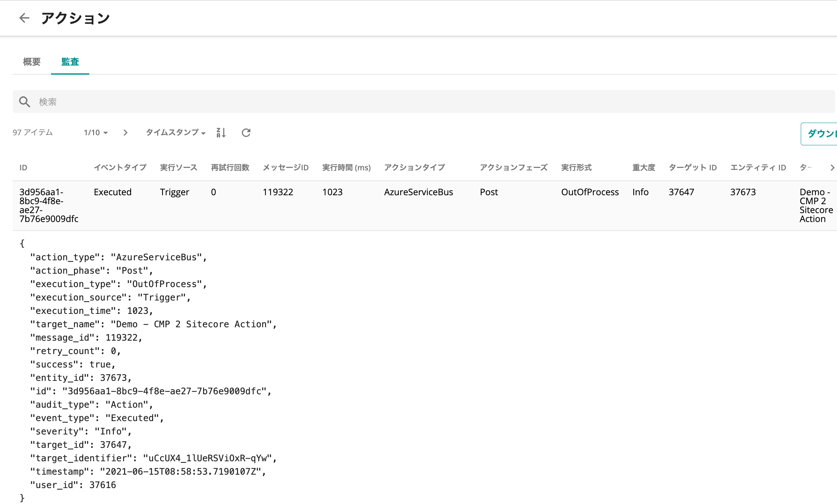Click the Info severity cell
This screenshot has width=837, height=504.
640,192
